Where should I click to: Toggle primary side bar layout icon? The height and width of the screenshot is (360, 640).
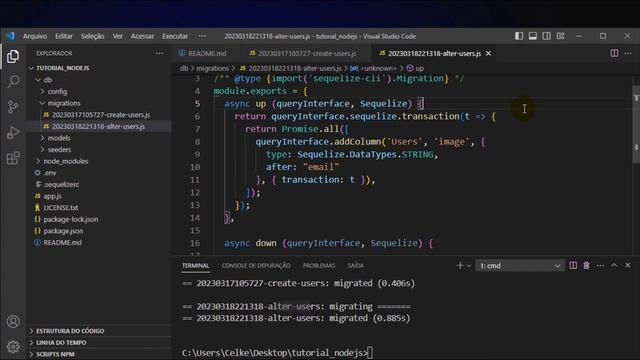click(x=519, y=36)
